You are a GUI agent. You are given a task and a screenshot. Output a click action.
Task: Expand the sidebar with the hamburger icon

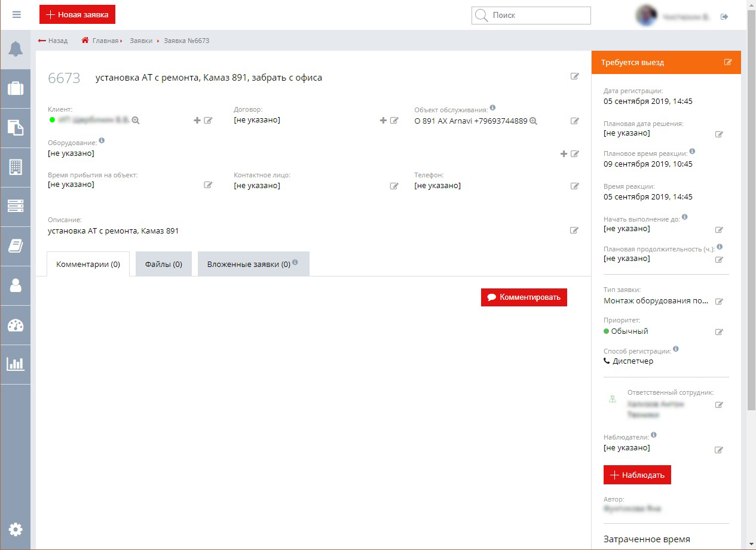tap(16, 14)
